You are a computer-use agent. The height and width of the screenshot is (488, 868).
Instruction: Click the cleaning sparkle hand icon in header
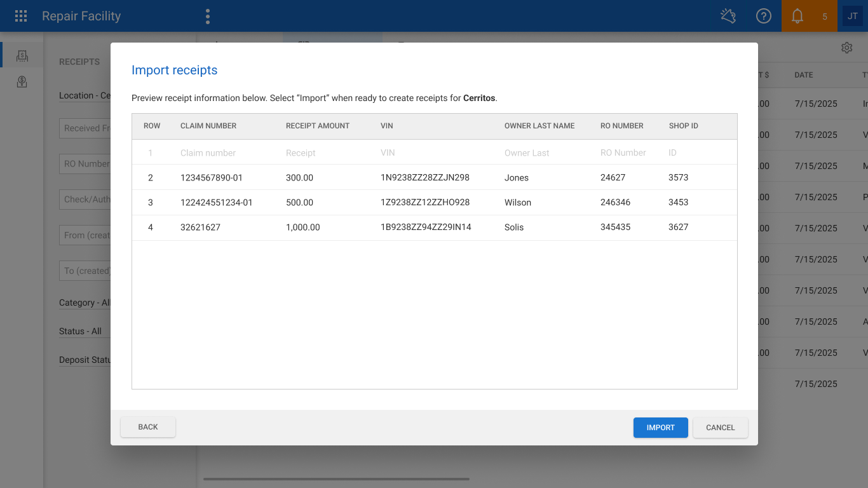click(x=728, y=16)
